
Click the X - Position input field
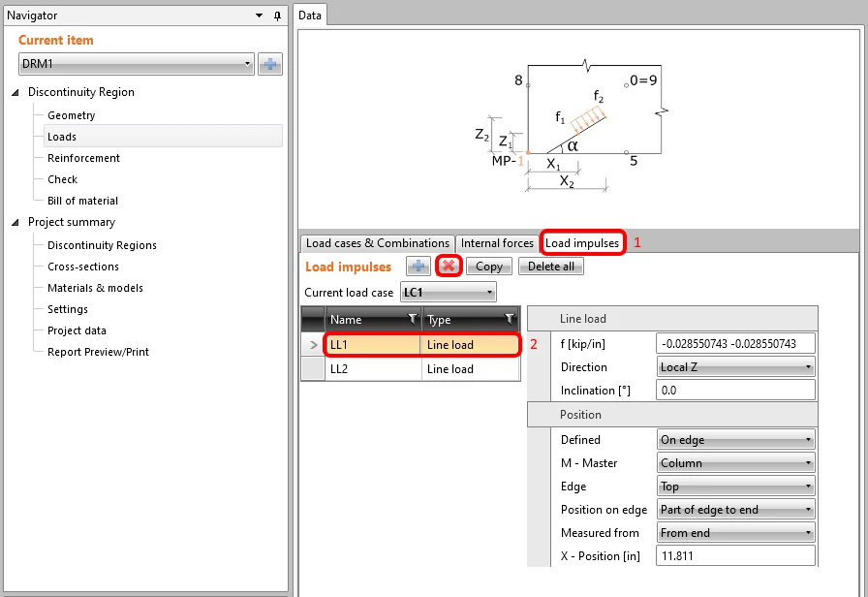[735, 556]
